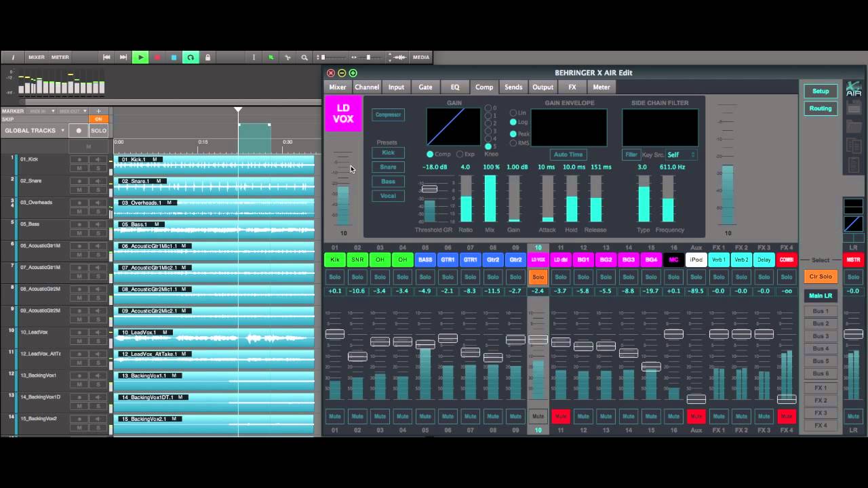Click Solo on channel 10 LD VOX
Viewport: 868px width, 488px height.
[538, 277]
